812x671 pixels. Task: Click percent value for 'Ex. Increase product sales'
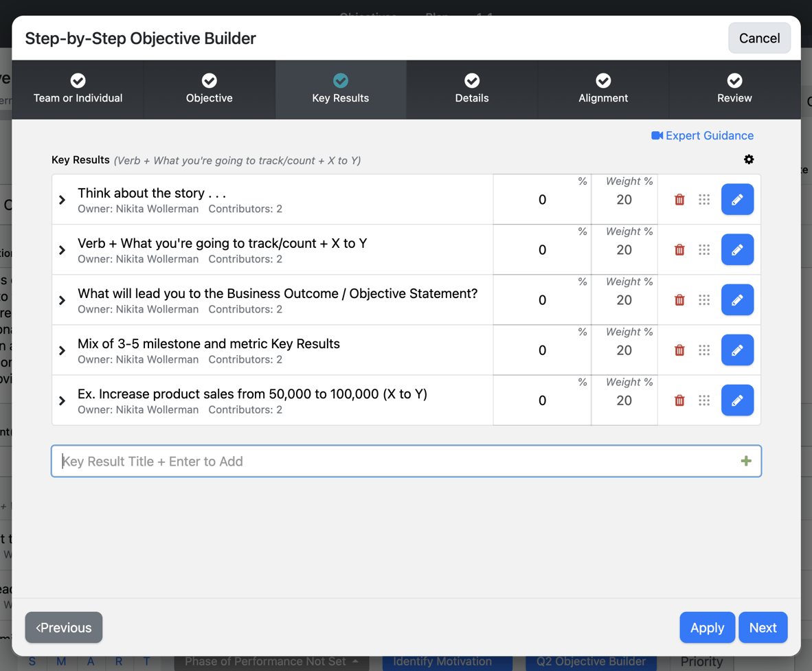pyautogui.click(x=542, y=400)
